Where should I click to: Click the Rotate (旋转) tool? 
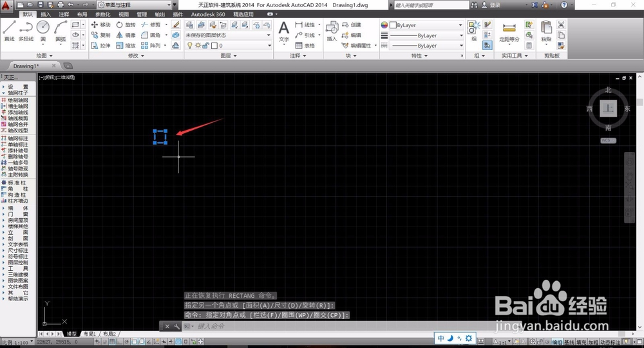[126, 24]
